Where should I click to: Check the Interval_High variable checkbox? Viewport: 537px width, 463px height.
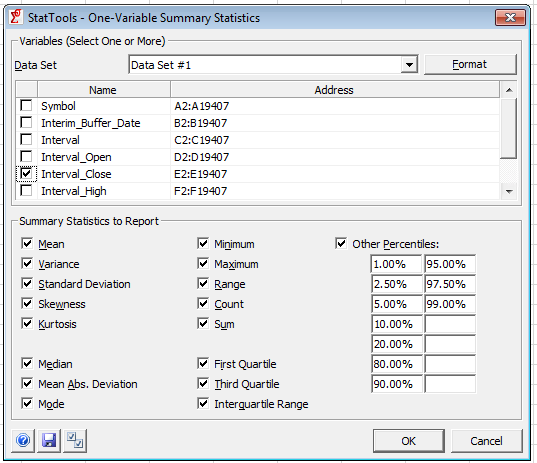coord(26,190)
